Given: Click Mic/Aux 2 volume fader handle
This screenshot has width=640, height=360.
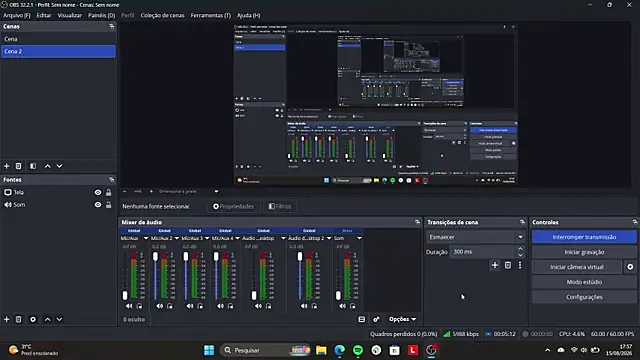Looking at the screenshot, I should pyautogui.click(x=156, y=256).
